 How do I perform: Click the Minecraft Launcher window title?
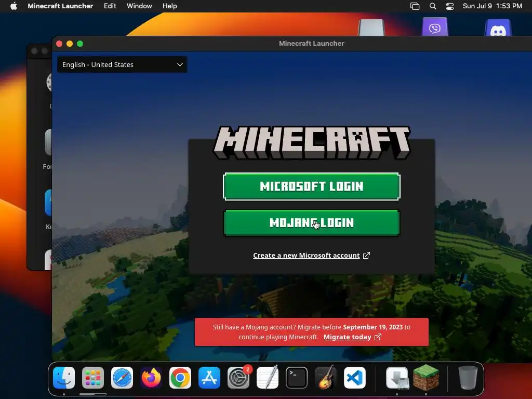coord(312,44)
